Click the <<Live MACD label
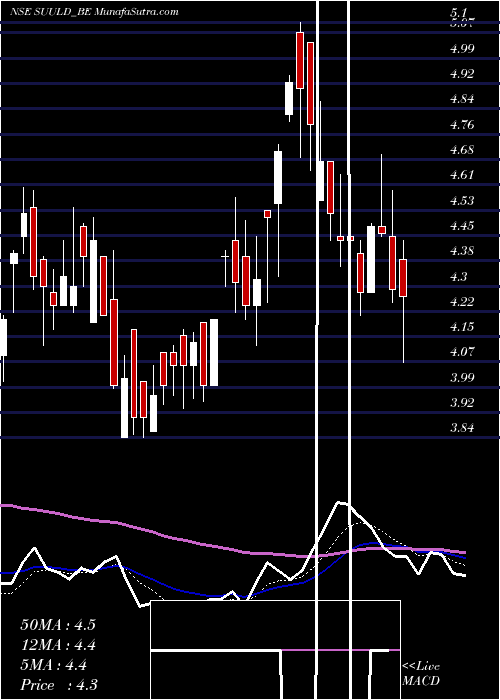The height and width of the screenshot is (700, 500). point(421,673)
